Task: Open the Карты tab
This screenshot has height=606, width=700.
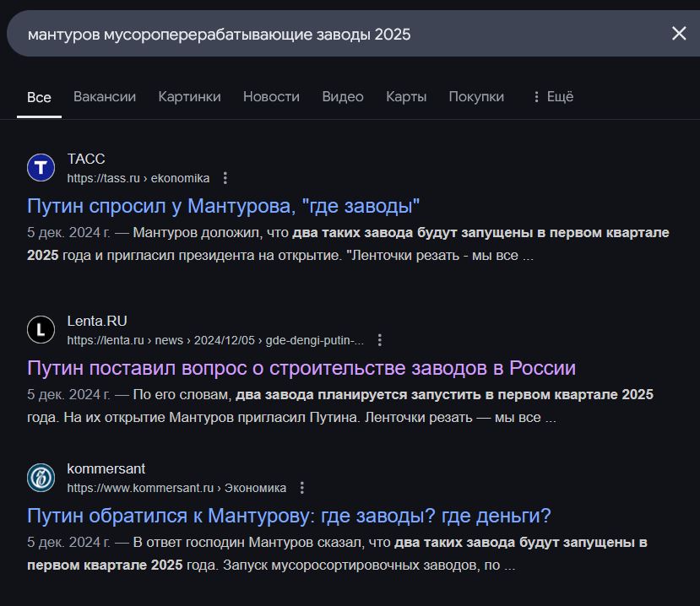Action: (406, 97)
